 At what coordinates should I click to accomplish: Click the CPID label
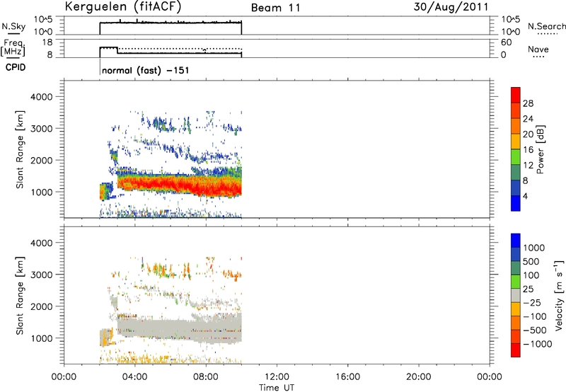pos(16,67)
